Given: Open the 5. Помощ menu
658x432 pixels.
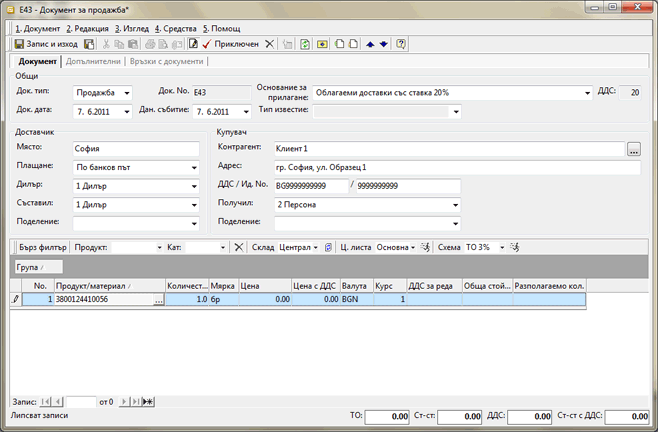Looking at the screenshot, I should click(222, 29).
